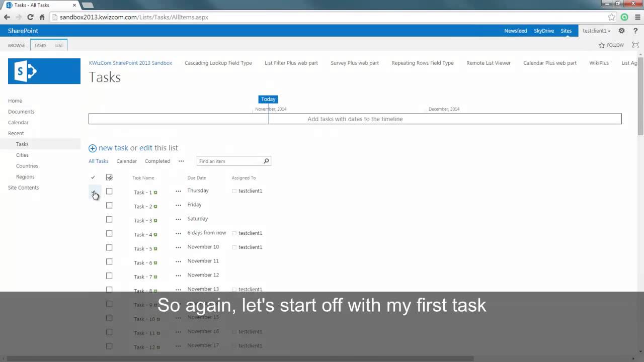This screenshot has height=362, width=644.
Task: Open the ellipsis menu for Task - 5
Action: 178,247
